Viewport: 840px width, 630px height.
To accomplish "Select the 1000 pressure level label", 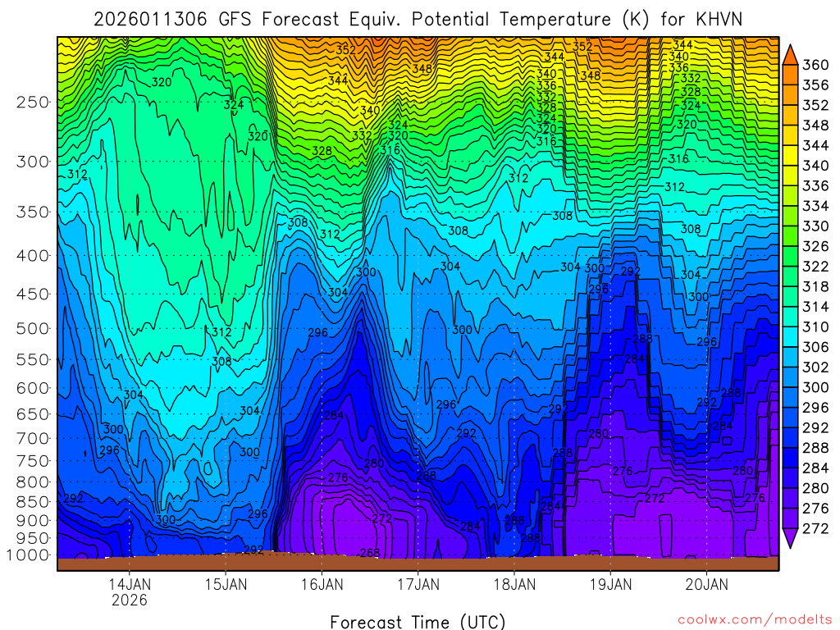I will pyautogui.click(x=28, y=555).
